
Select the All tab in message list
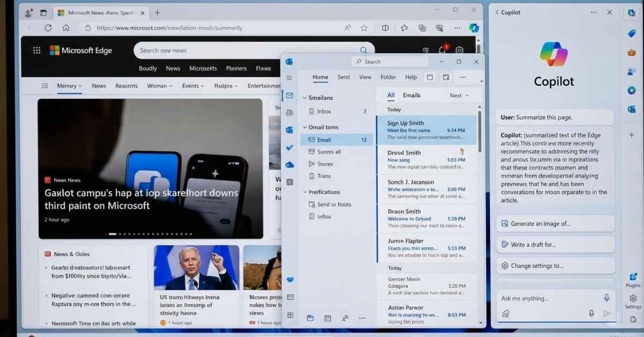pos(391,96)
